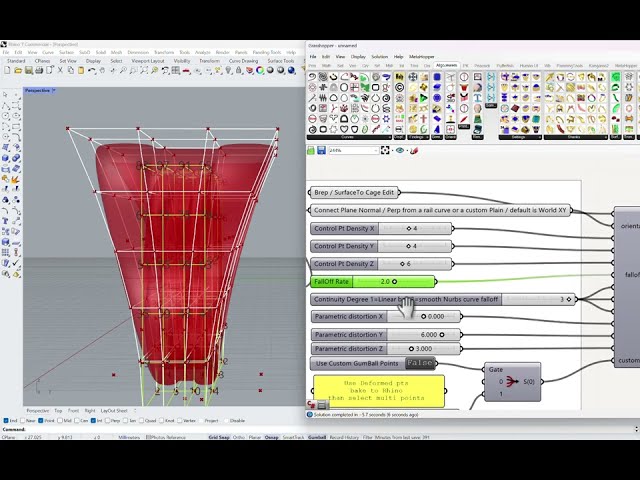
Task: Toggle the Point osnap checkbox
Action: coord(40,420)
